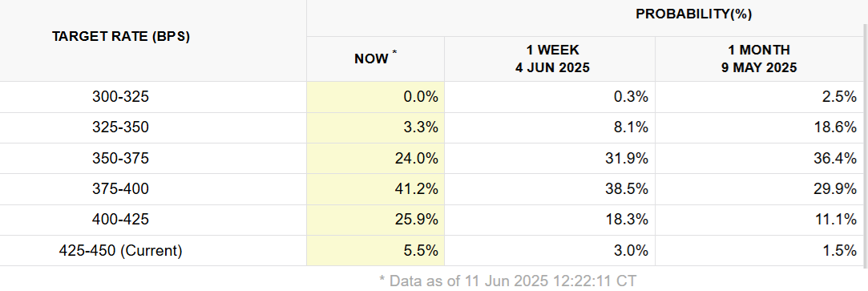Click the 31.9% one-week probability cell

tap(550, 159)
